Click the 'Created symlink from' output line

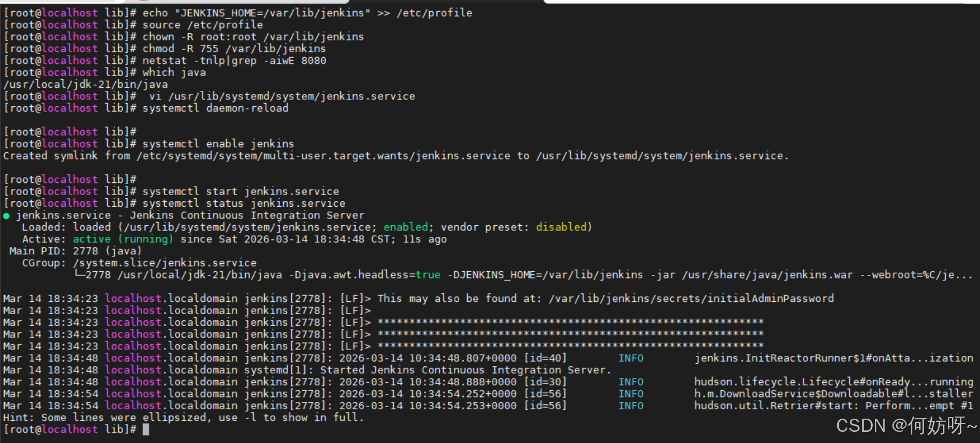point(396,156)
